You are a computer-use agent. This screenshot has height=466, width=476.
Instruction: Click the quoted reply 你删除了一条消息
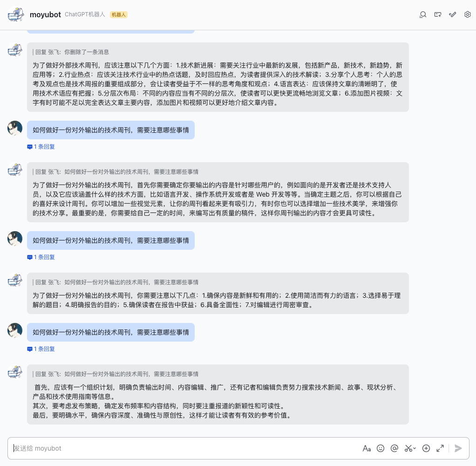click(x=72, y=52)
